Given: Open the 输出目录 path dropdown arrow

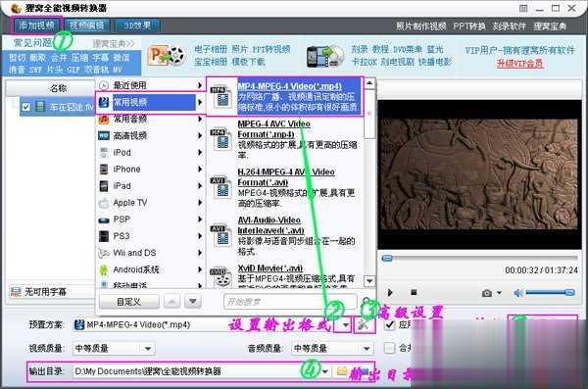Looking at the screenshot, I should click(x=324, y=371).
